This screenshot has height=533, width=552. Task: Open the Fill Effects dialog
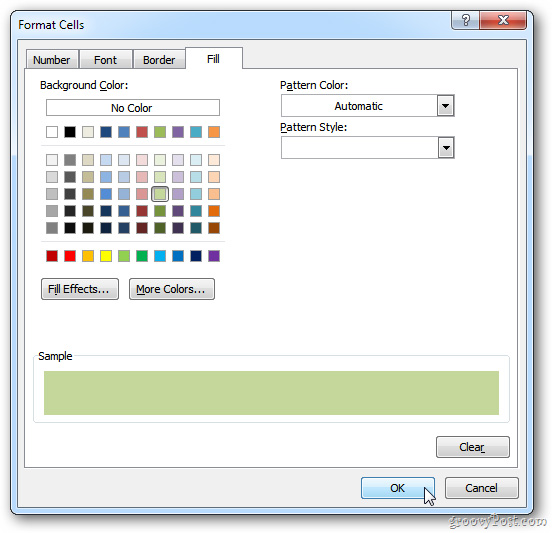click(x=80, y=289)
